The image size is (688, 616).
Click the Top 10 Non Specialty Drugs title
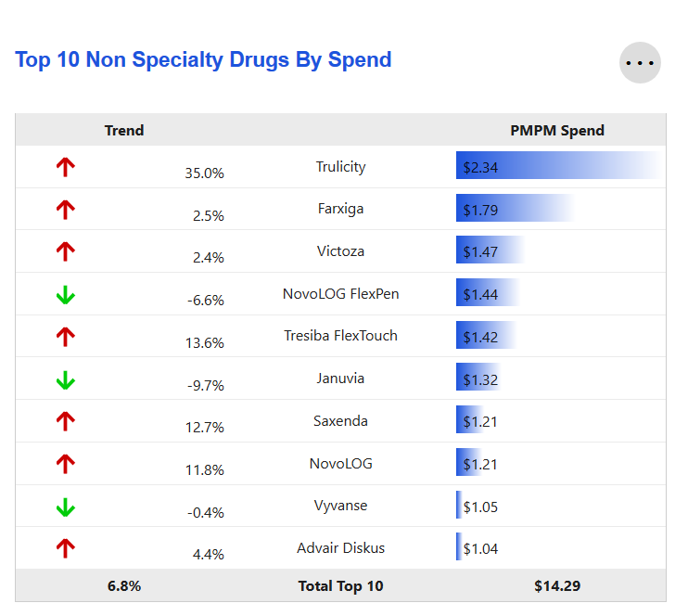203,60
